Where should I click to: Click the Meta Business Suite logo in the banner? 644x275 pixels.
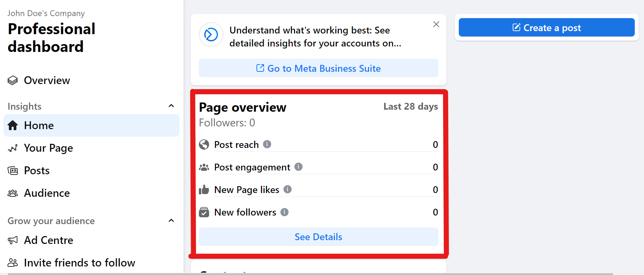coord(211,35)
